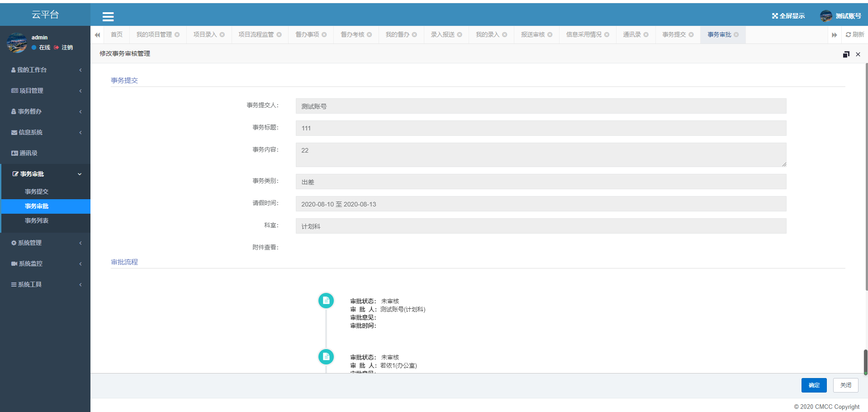Select 事务审批 submenu item in sidebar
The width and height of the screenshot is (868, 412).
point(45,206)
